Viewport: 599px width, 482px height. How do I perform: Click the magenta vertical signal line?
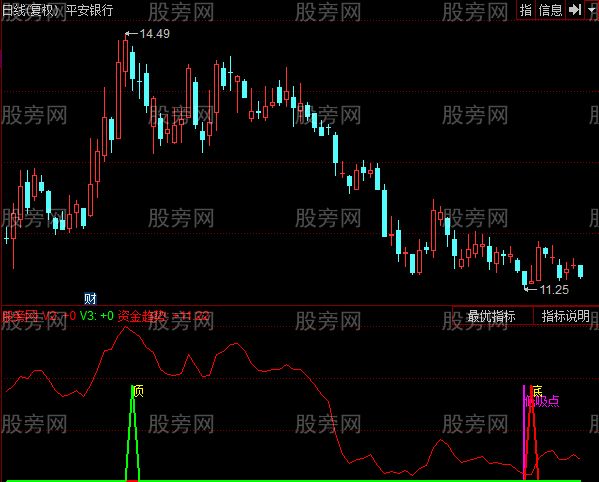(524, 432)
